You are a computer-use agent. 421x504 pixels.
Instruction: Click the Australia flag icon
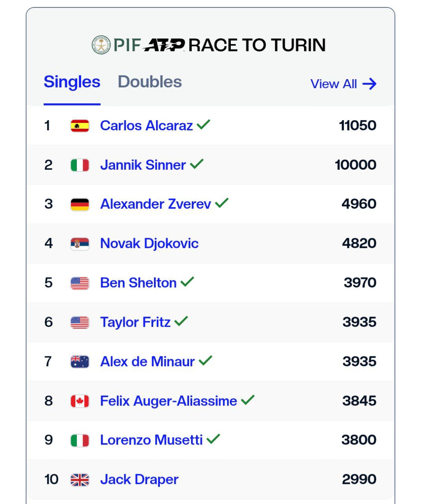[80, 361]
